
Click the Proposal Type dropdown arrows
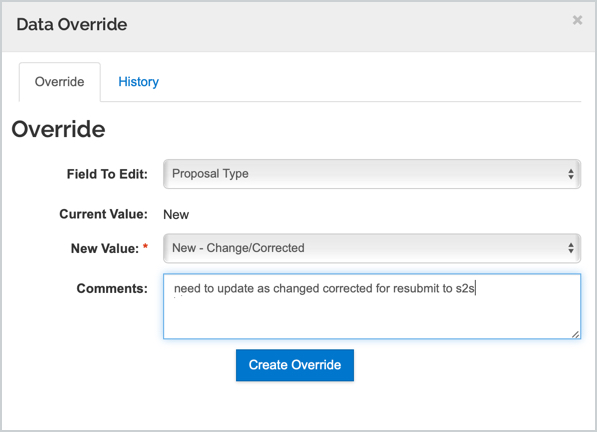[571, 174]
